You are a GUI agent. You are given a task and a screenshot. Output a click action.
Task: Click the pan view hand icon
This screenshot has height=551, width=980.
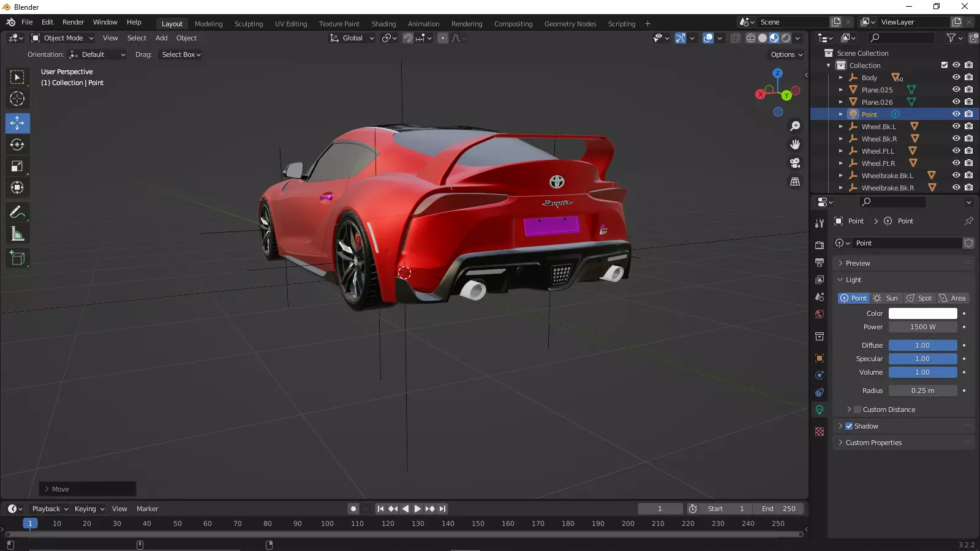[795, 144]
